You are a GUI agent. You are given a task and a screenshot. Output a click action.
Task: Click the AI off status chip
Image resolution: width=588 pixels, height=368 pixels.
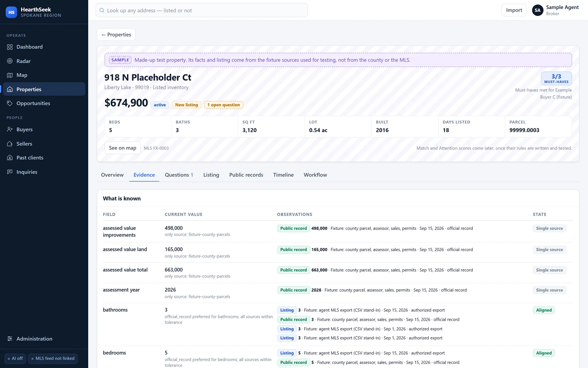[15, 358]
